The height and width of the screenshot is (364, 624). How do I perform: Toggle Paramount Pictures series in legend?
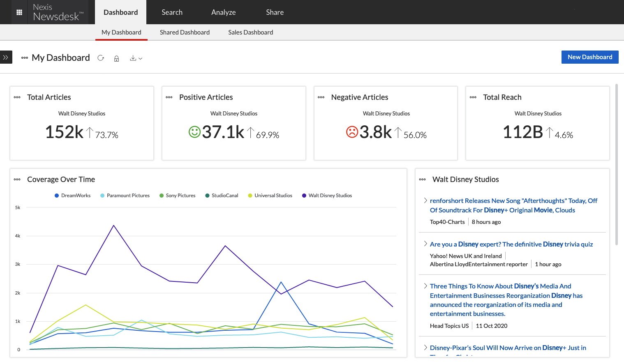125,196
